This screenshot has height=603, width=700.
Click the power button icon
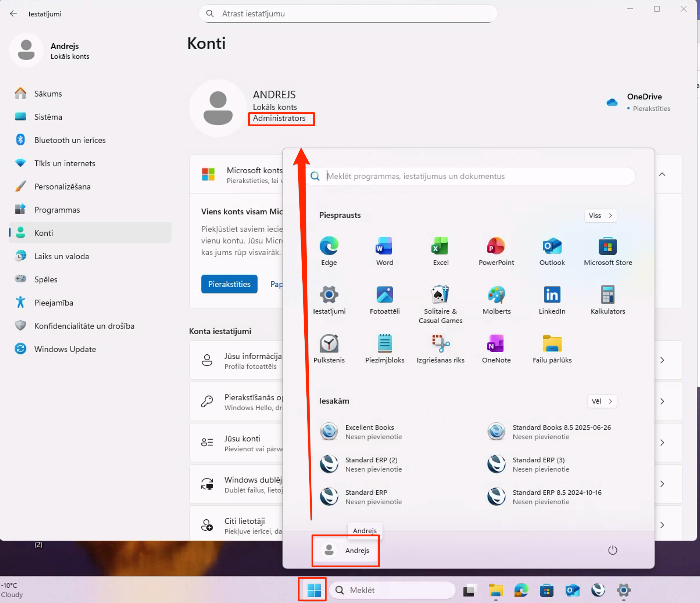pos(612,550)
